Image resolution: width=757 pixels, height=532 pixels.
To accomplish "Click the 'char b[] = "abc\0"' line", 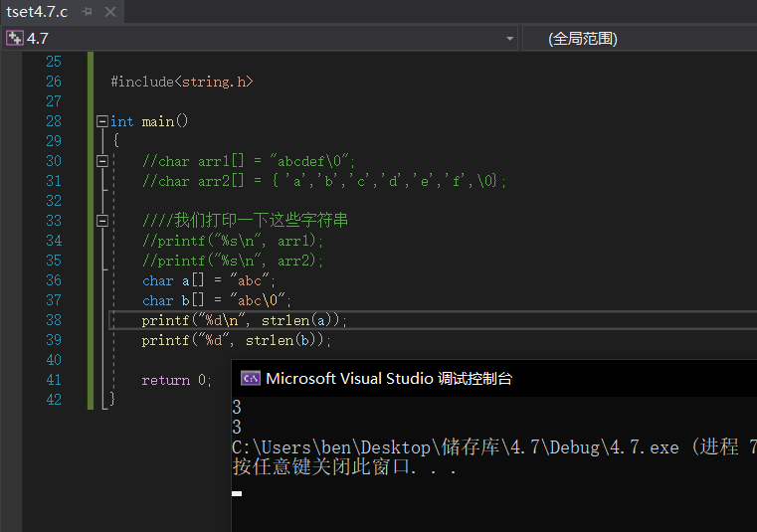I will click(217, 300).
